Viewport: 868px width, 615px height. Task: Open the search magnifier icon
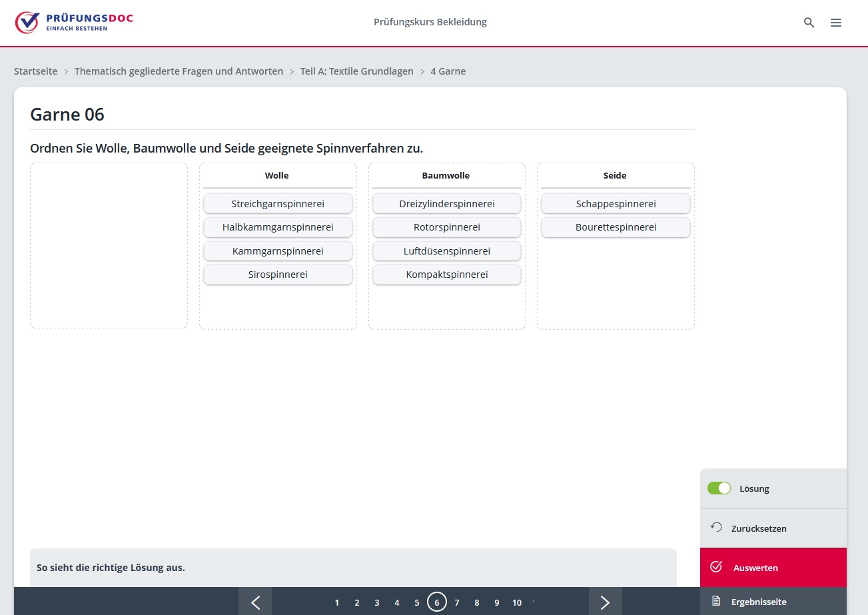[809, 23]
